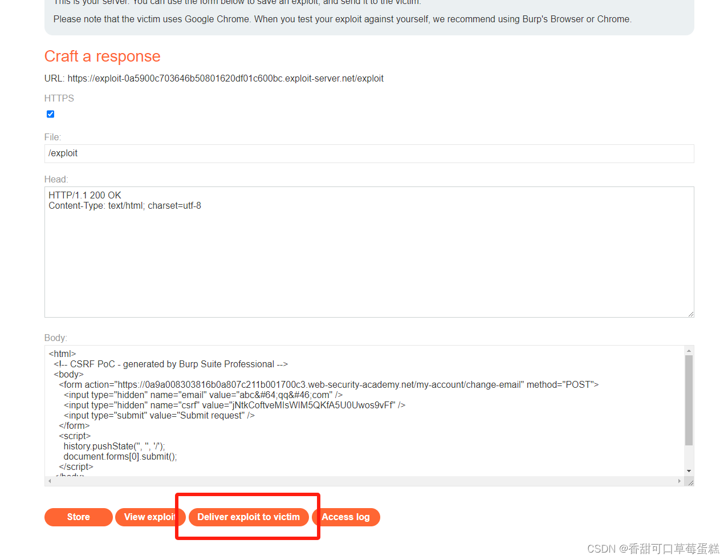Click the Body scrollbar up arrow
This screenshot has height=560, width=728.
(x=689, y=351)
